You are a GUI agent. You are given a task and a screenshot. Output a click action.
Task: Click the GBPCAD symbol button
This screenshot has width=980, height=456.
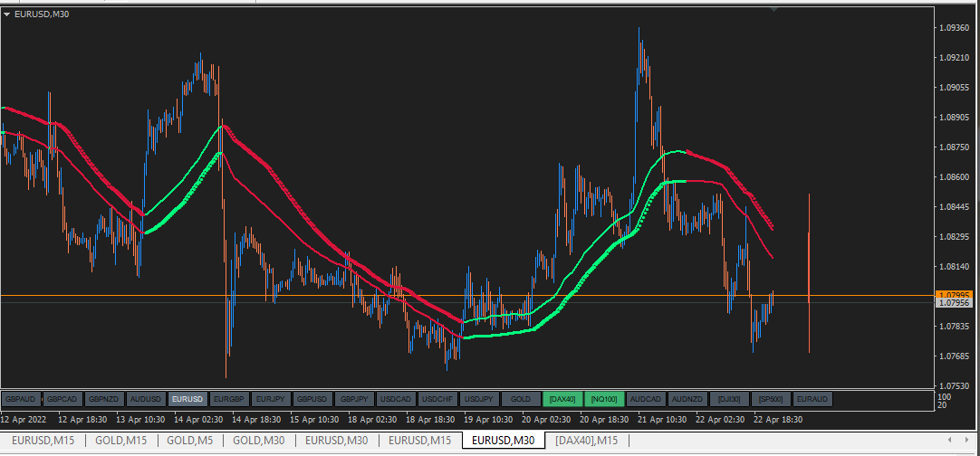click(x=62, y=399)
